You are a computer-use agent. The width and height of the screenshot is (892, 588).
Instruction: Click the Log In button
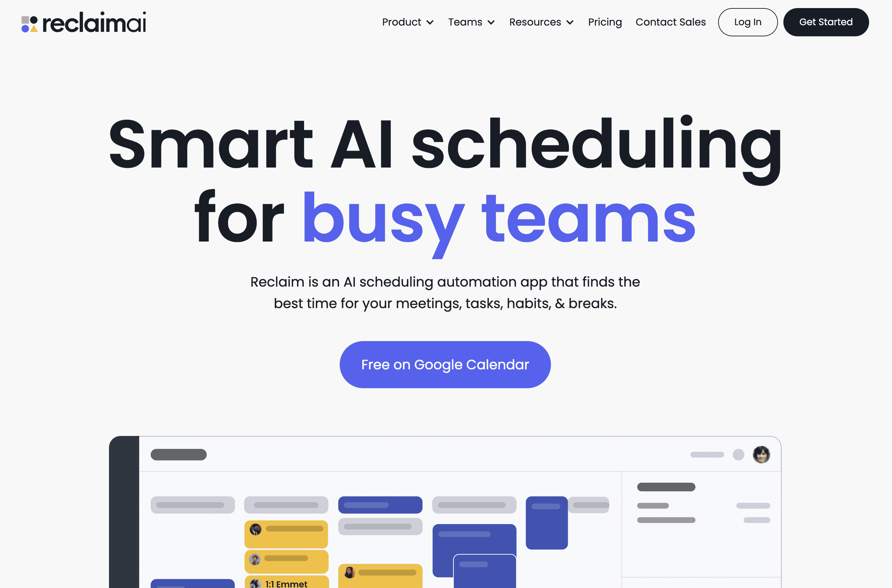click(746, 22)
